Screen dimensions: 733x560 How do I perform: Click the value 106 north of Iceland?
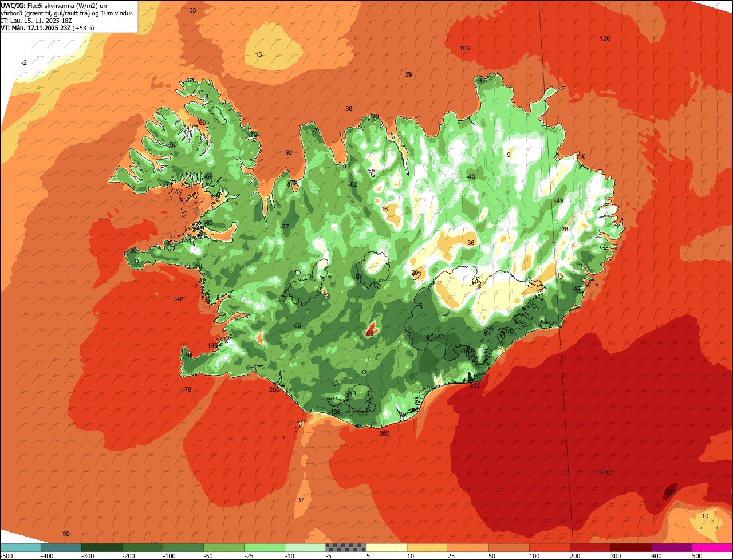pos(464,49)
